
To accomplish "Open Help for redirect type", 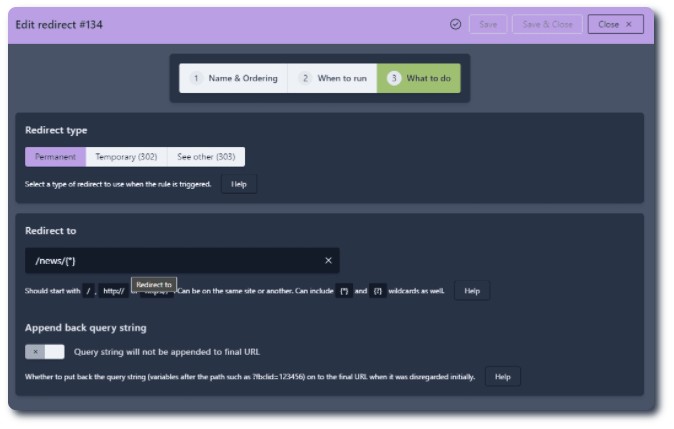I will point(239,184).
